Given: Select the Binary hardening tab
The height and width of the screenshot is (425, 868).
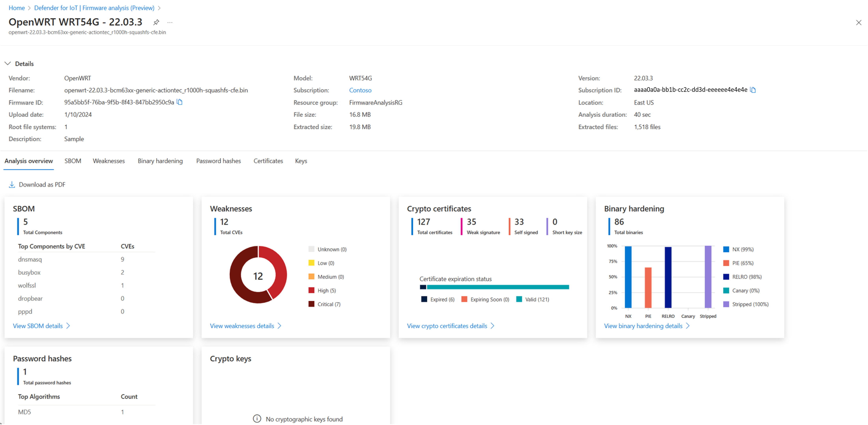Looking at the screenshot, I should 160,161.
